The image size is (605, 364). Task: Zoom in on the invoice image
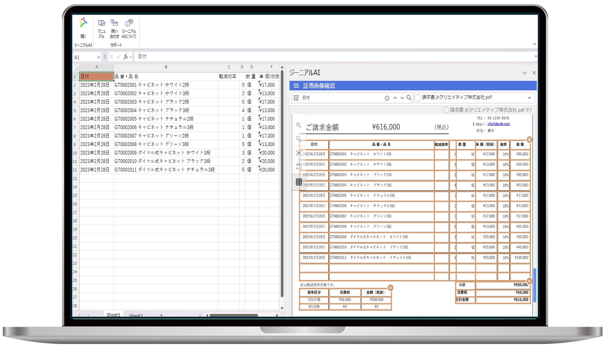coord(298,125)
